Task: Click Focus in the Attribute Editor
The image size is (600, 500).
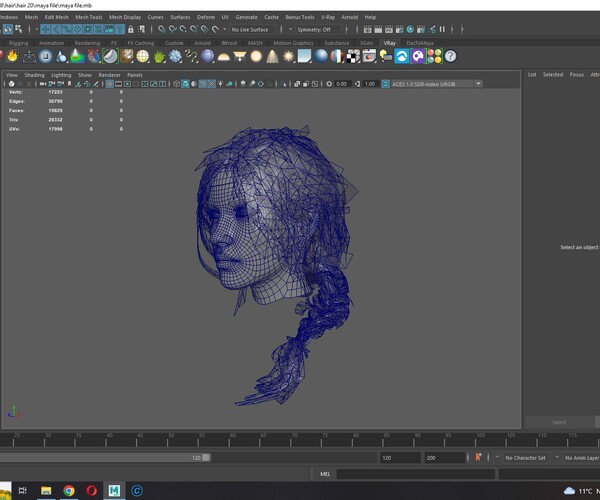Action: (x=577, y=75)
